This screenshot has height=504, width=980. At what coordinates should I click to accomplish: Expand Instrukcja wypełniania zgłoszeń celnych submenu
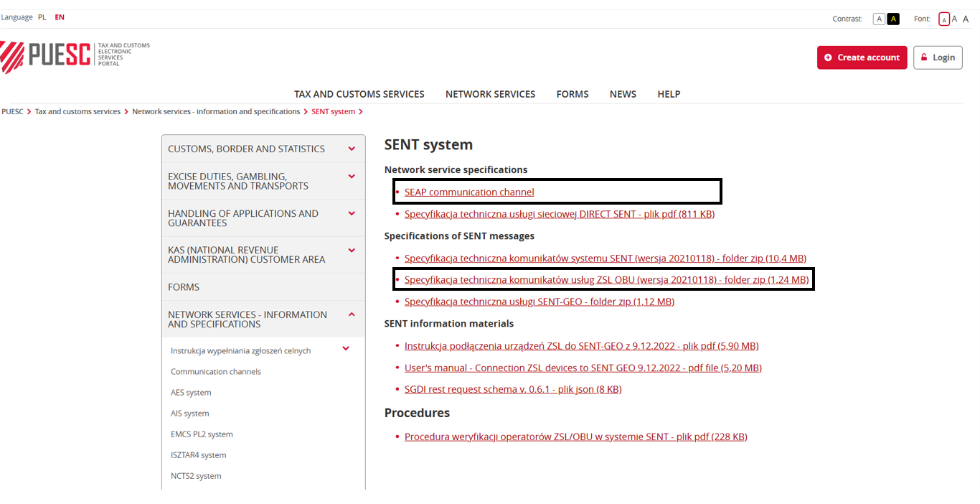[346, 349]
